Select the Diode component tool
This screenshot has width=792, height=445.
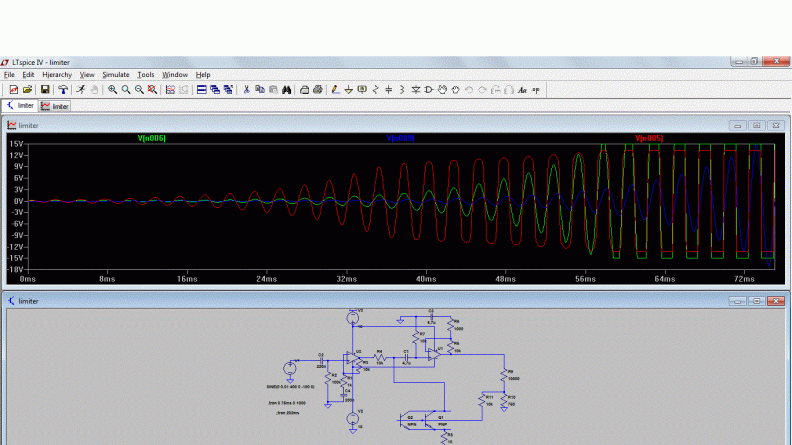click(415, 89)
